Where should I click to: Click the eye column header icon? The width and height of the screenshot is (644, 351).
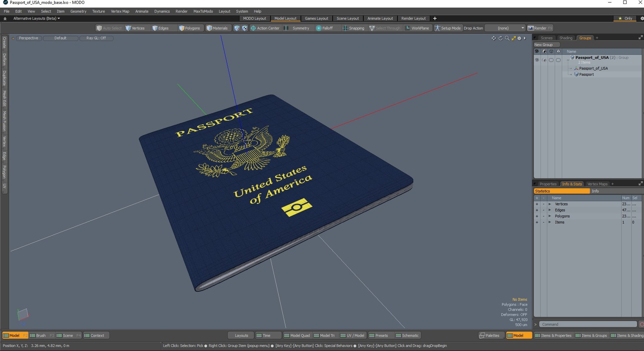click(537, 51)
